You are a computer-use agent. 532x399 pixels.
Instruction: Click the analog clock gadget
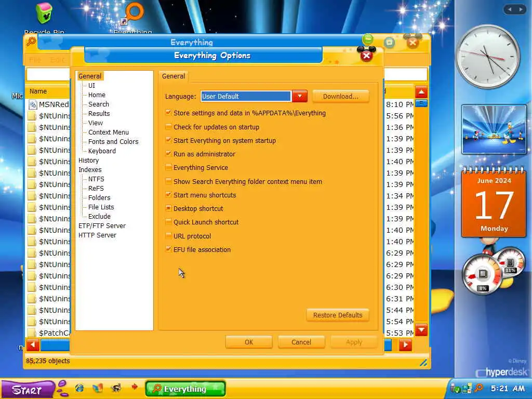(489, 56)
